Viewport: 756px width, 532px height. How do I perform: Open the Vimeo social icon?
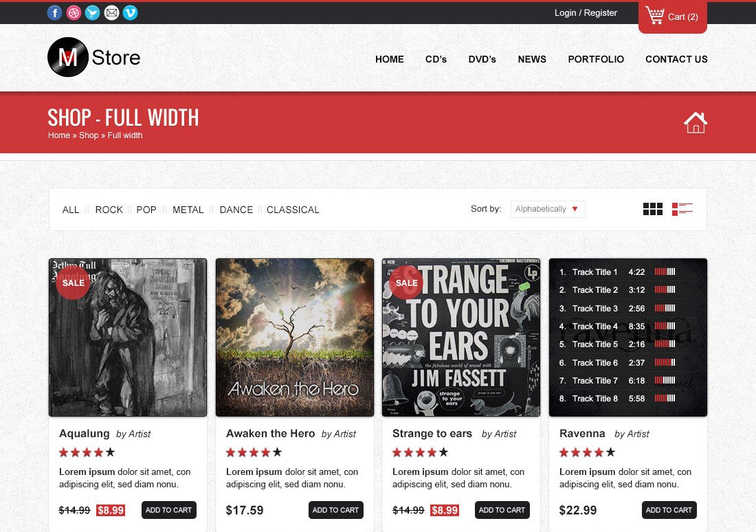click(x=130, y=12)
